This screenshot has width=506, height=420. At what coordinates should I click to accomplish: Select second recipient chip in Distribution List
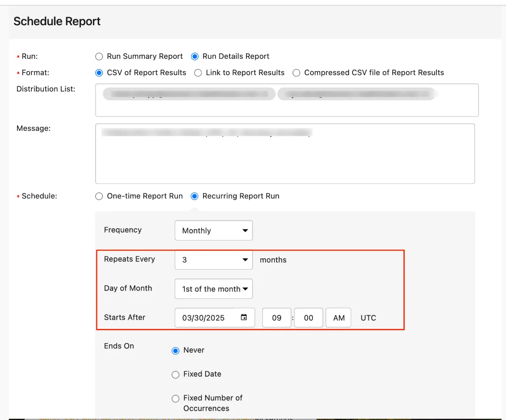pyautogui.click(x=356, y=94)
